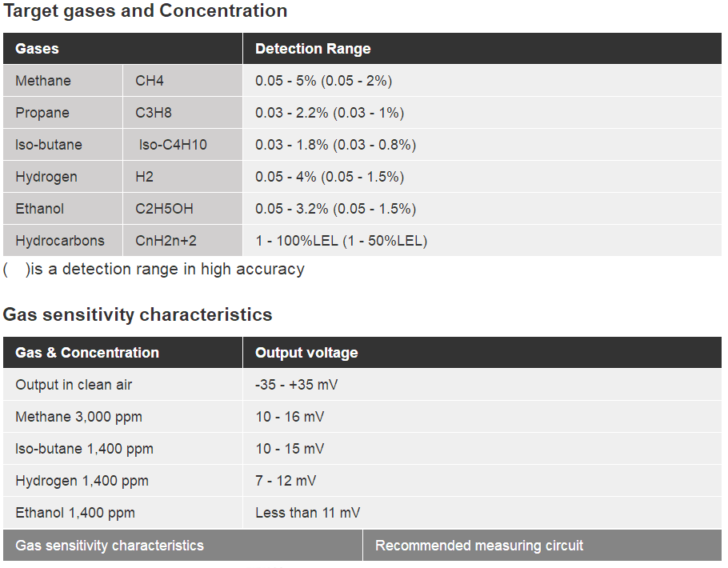The width and height of the screenshot is (728, 568).
Task: Click the C3H8 formula cell
Action: tap(154, 113)
